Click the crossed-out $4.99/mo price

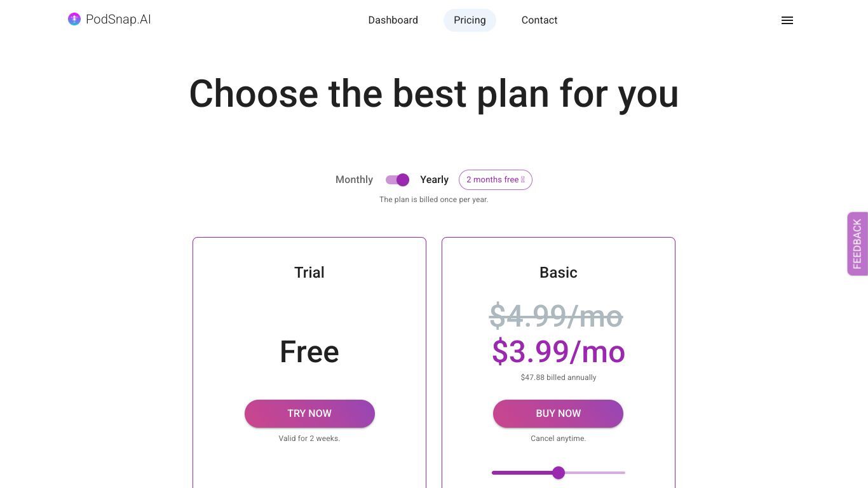556,316
